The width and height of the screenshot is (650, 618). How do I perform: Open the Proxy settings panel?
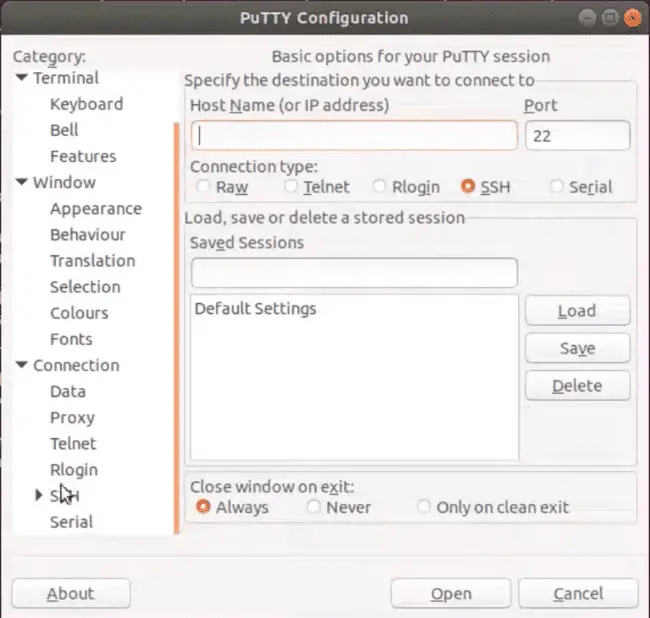coord(73,418)
